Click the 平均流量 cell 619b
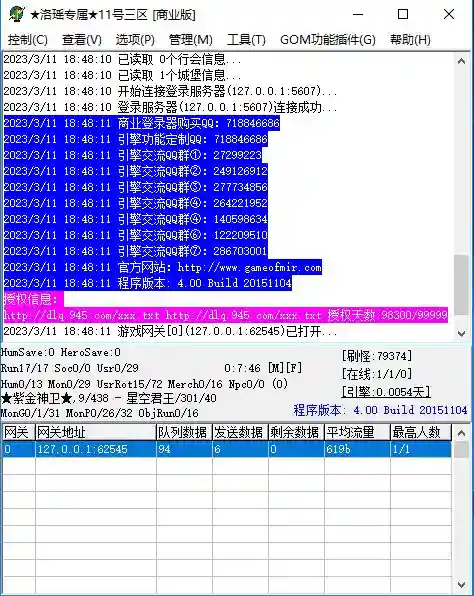 357,449
